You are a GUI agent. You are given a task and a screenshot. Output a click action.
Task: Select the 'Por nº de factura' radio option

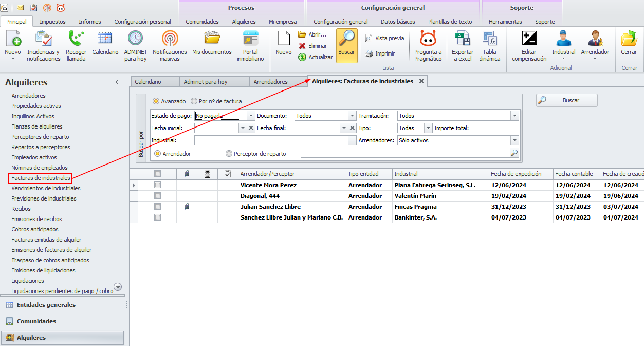point(194,101)
